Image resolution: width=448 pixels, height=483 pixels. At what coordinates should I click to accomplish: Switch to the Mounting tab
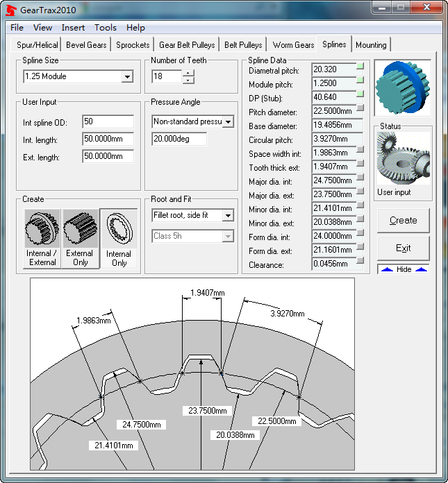tap(371, 45)
